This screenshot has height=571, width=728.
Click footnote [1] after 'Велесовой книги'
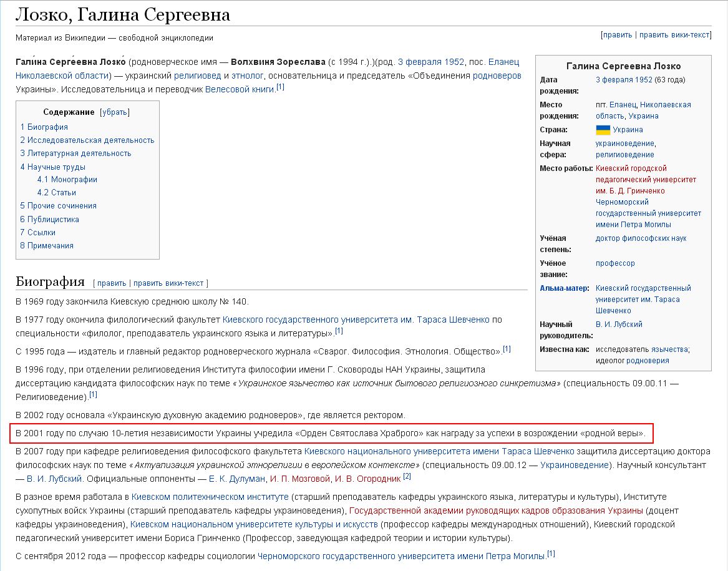point(280,87)
